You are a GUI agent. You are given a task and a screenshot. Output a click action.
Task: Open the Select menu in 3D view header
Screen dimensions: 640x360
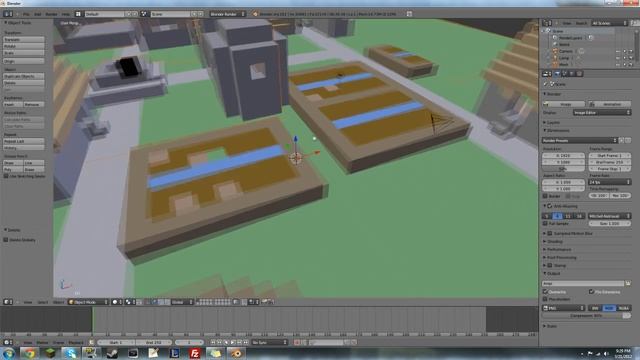tap(43, 302)
